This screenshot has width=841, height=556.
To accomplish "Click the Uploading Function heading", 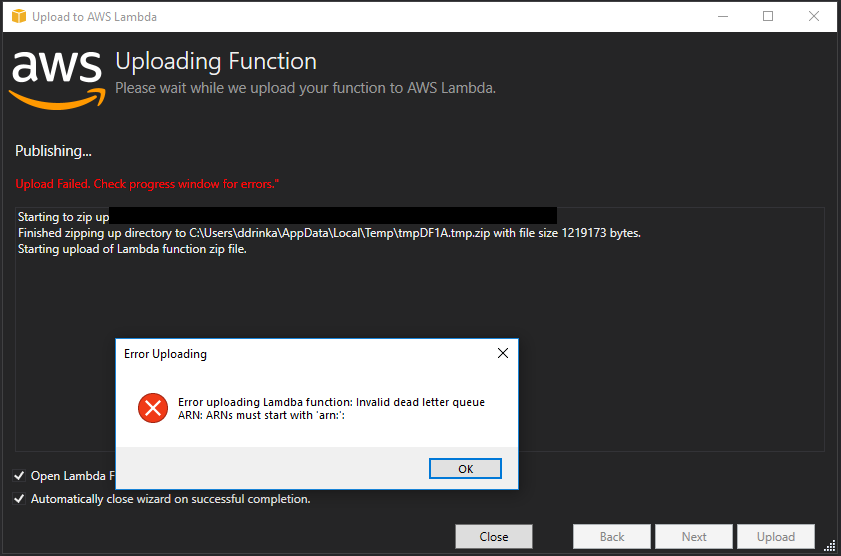I will point(216,62).
